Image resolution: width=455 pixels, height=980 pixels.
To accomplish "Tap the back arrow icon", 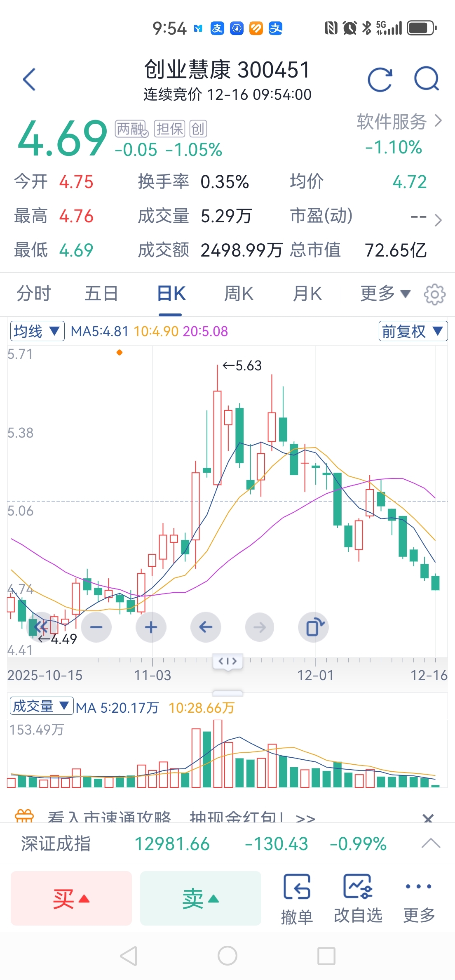I will (x=29, y=79).
